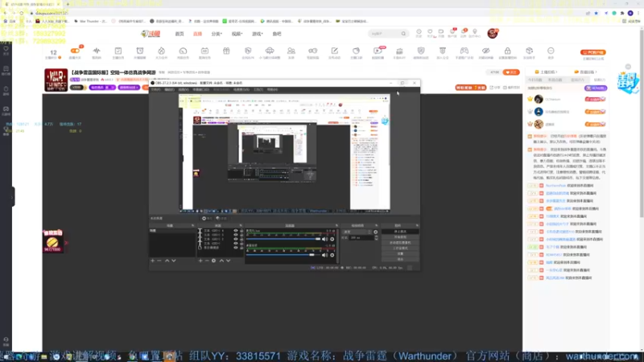Click 工作室模式 button in OBS Controls

[x=400, y=249]
